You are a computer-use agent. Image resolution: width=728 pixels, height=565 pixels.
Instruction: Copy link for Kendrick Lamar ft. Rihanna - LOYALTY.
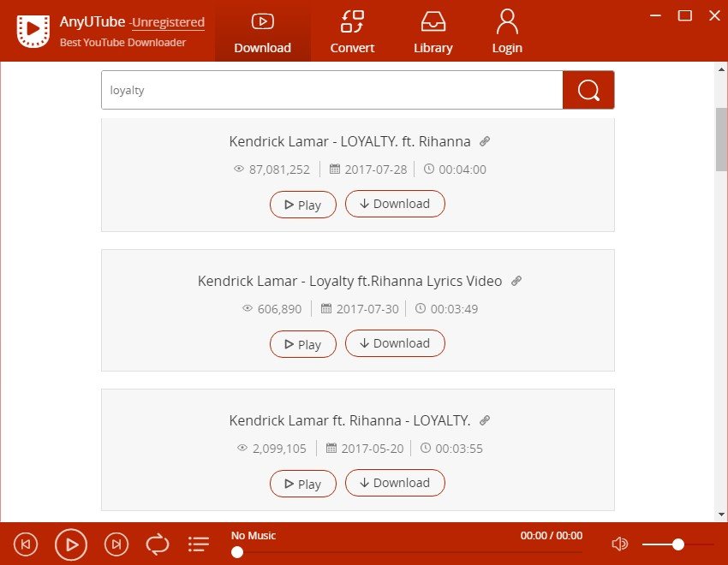tap(485, 420)
